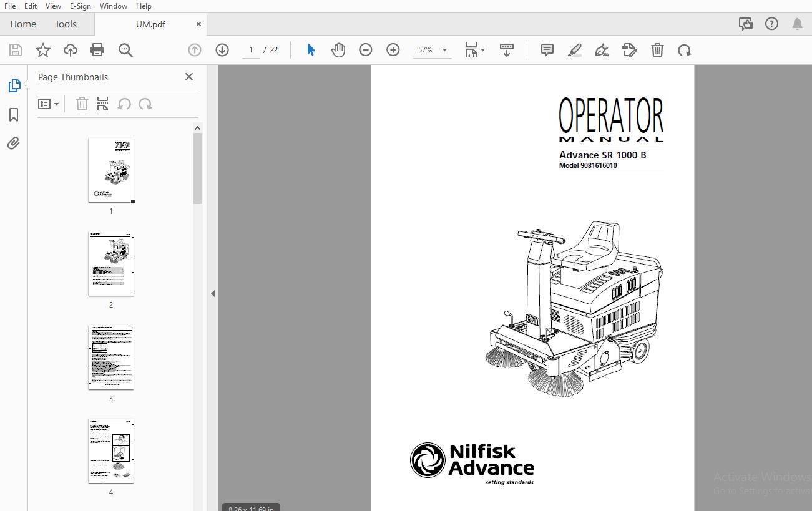The image size is (812, 511).
Task: Add file to starred with star icon
Action: 43,51
